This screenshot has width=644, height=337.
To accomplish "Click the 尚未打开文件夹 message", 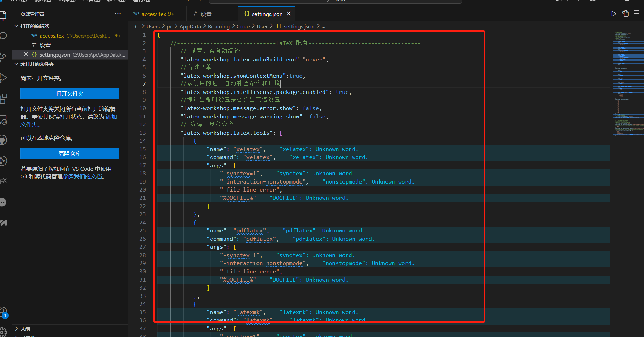I will (41, 78).
